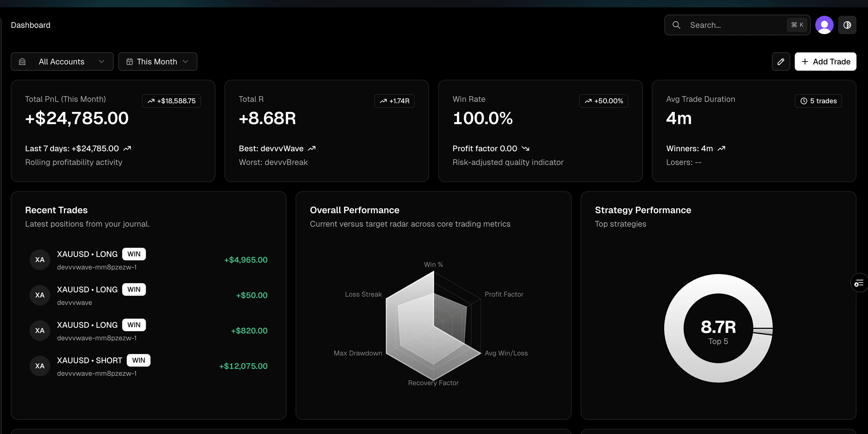
Task: Click the trend arrow on the +$18,588.75 badge
Action: pos(151,101)
